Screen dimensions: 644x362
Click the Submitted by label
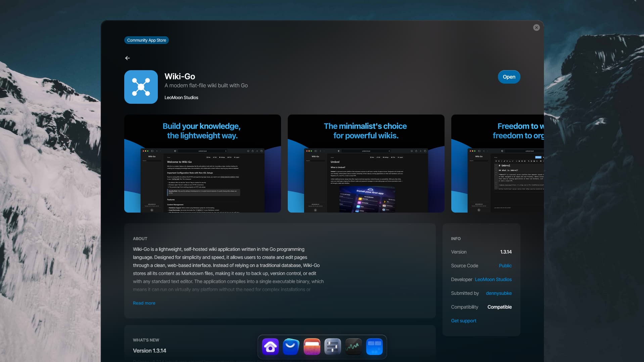(x=465, y=293)
